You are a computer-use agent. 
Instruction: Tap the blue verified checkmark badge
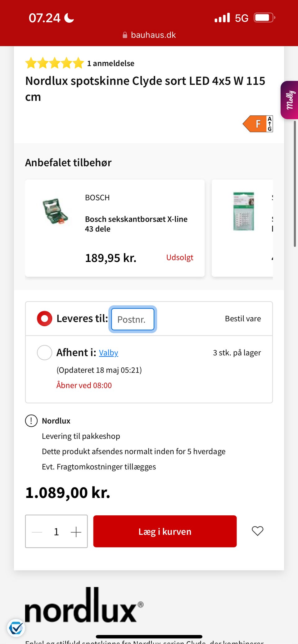pyautogui.click(x=16, y=628)
